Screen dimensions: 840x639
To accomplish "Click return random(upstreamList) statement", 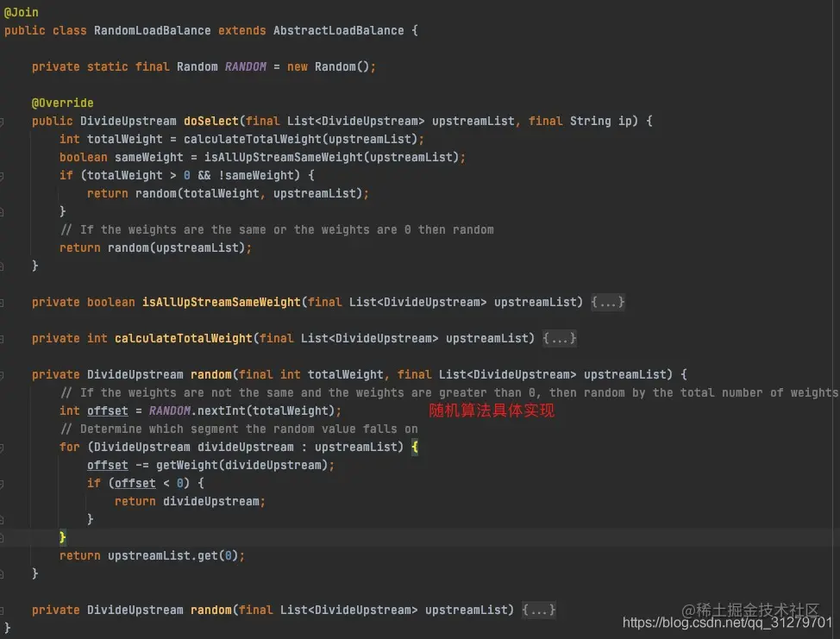I will click(x=155, y=248).
